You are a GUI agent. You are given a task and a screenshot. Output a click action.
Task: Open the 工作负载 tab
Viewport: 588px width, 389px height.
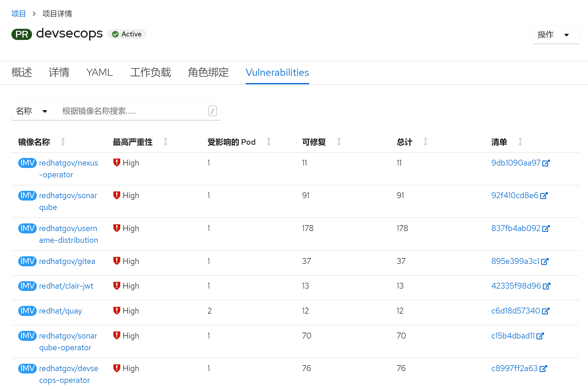150,73
